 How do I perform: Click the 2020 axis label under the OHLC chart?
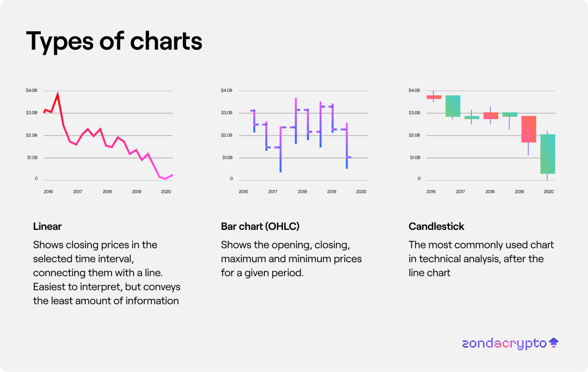click(x=361, y=191)
